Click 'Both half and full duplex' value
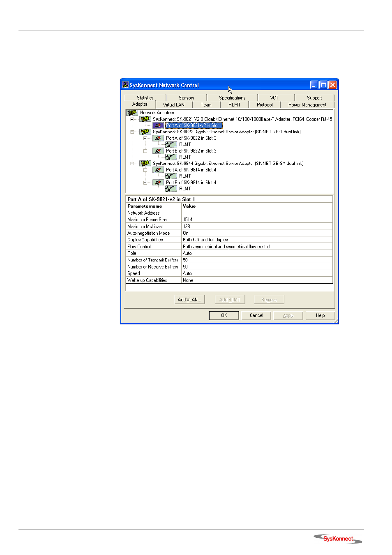392x555 pixels. [257, 240]
